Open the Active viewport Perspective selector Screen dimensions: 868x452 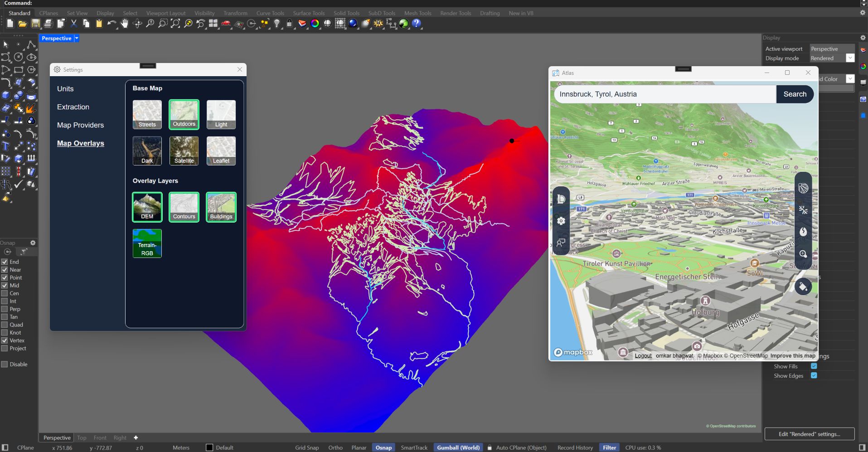(831, 49)
